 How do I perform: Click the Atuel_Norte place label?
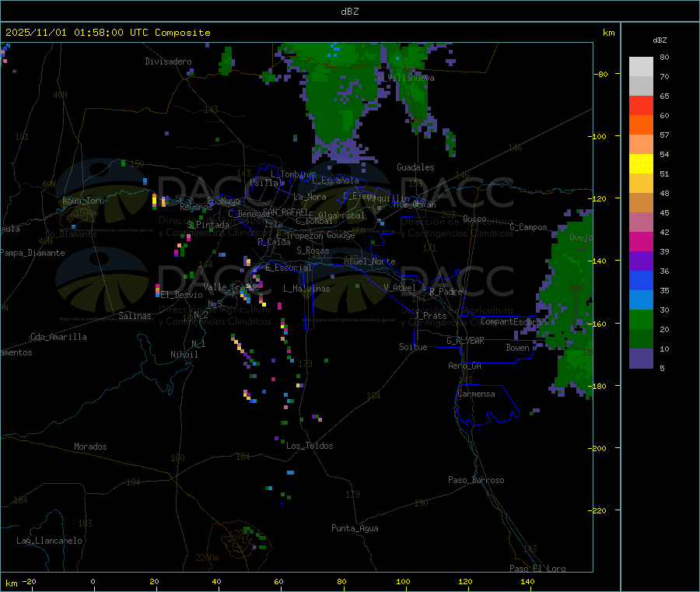point(369,261)
